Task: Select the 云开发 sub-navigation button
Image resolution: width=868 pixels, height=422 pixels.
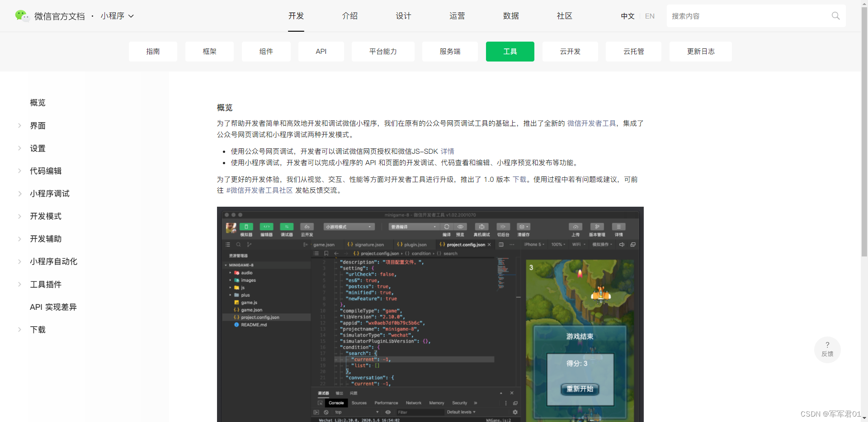Action: pos(570,52)
